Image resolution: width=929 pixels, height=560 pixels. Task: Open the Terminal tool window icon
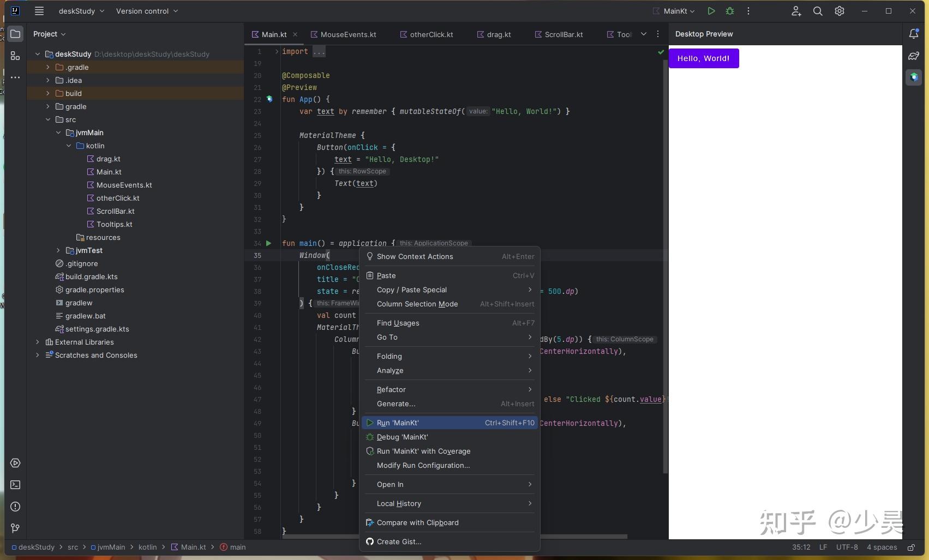coord(15,485)
